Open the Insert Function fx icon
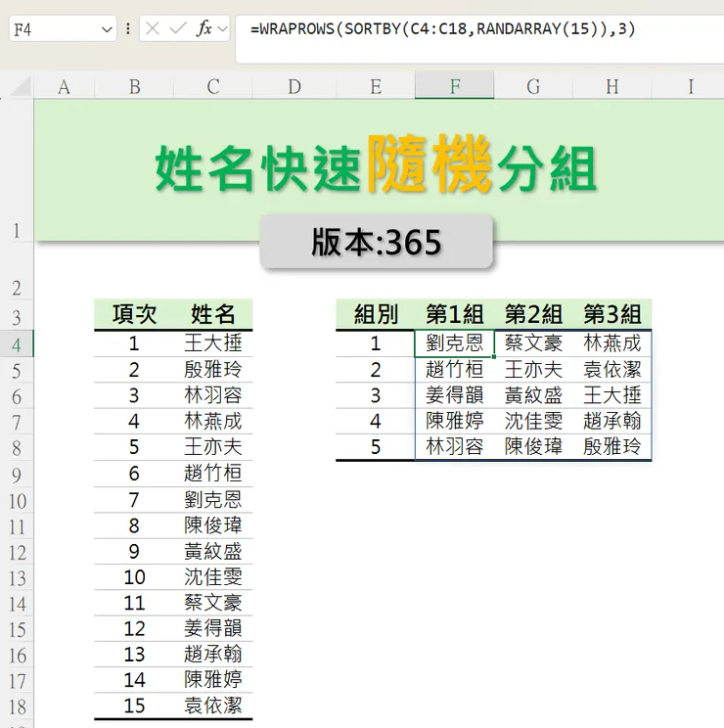This screenshot has height=728, width=724. click(204, 28)
